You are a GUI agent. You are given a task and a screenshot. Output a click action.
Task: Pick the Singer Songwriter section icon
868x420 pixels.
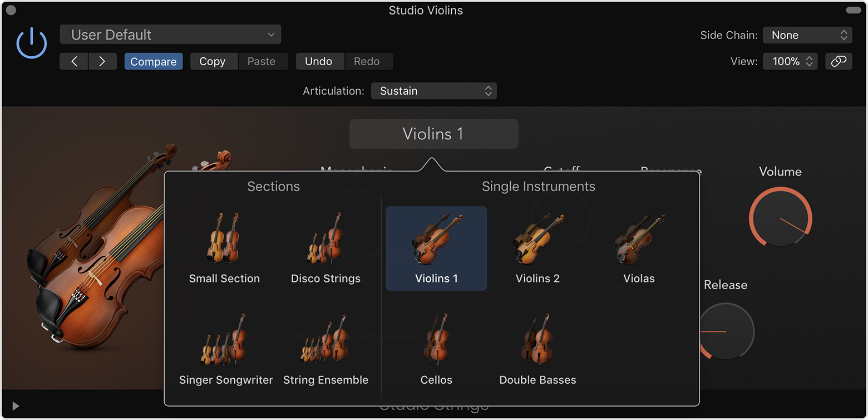[225, 340]
